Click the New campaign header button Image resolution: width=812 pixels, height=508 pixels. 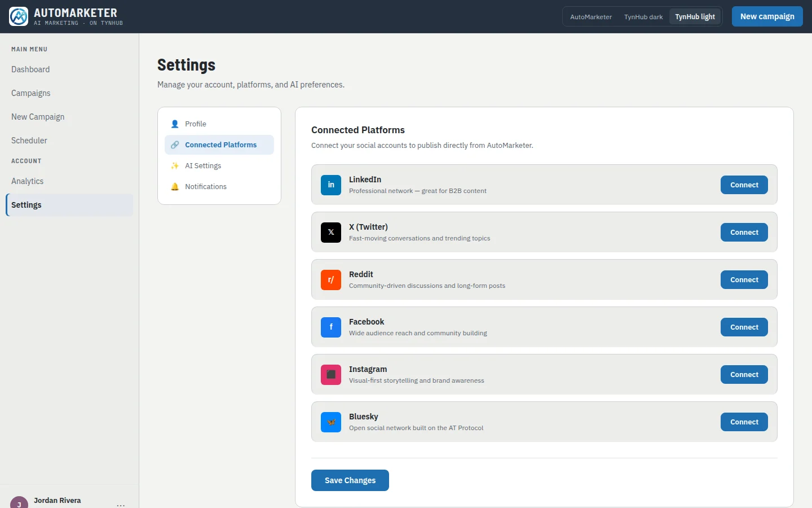coord(767,16)
